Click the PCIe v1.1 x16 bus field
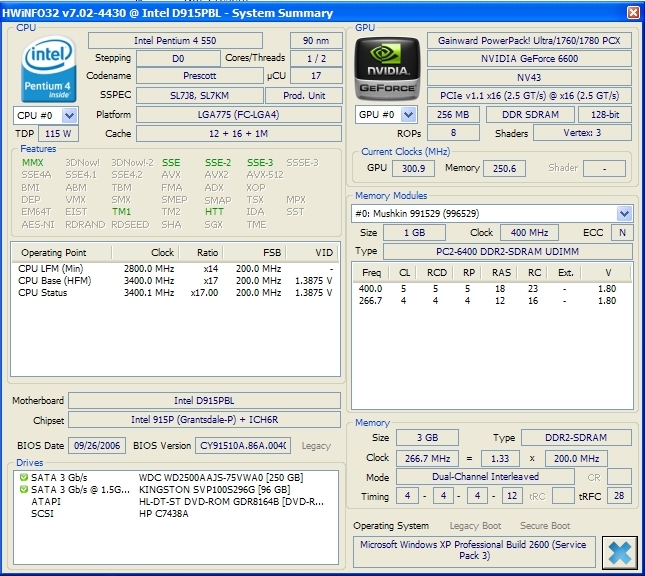The width and height of the screenshot is (645, 576). coord(529,95)
